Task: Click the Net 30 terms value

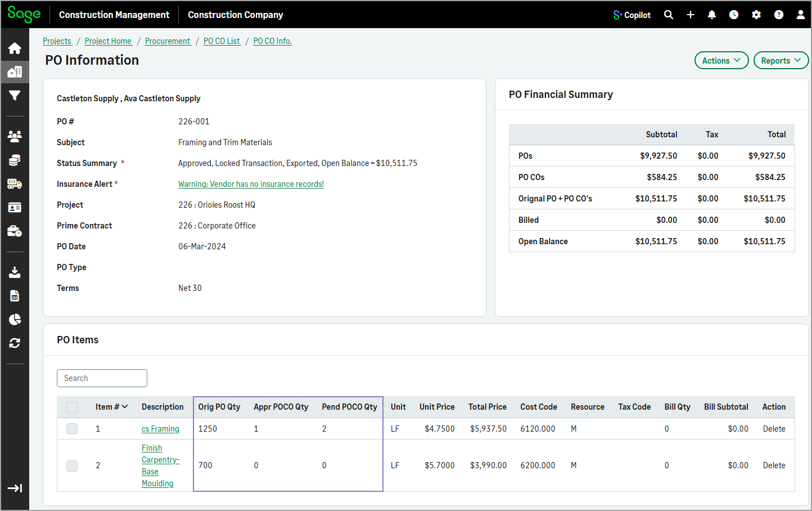Action: (x=190, y=288)
